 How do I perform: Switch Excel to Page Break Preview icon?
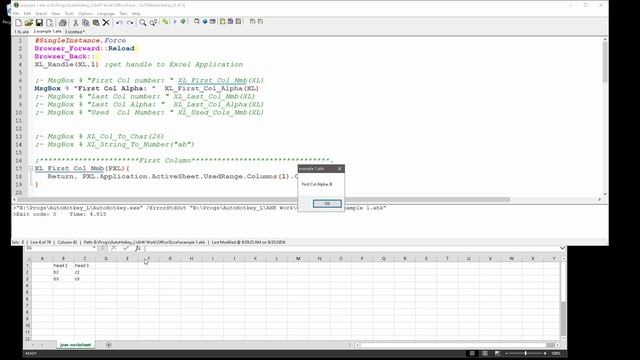click(497, 353)
